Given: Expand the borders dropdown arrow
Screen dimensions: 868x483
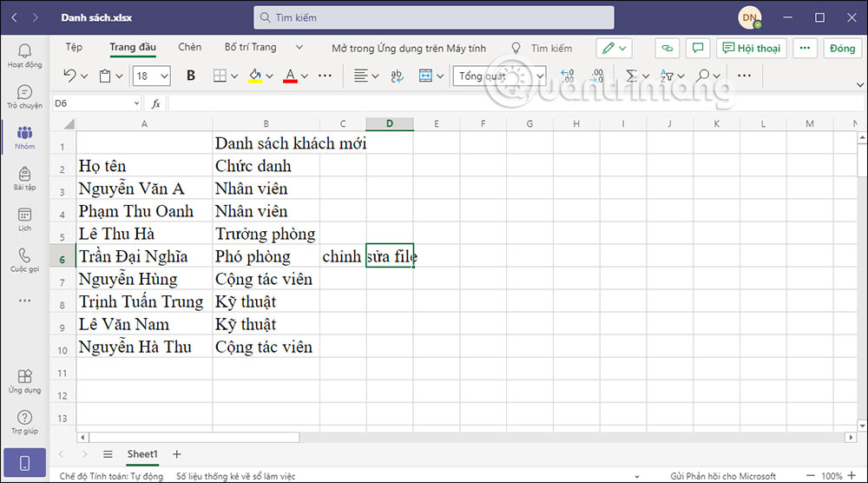Looking at the screenshot, I should (234, 76).
